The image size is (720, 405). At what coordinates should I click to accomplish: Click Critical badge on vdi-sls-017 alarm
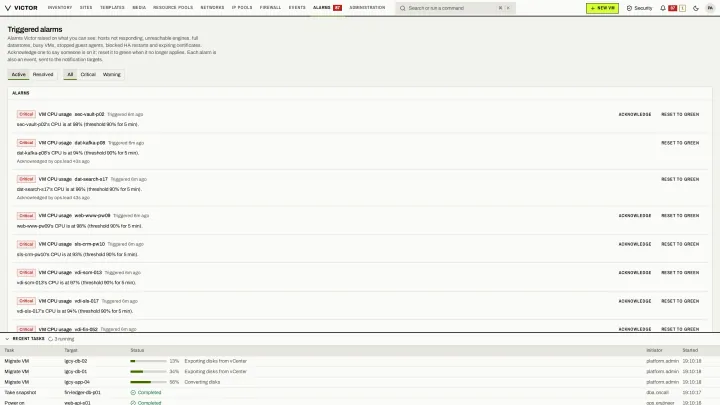pos(26,301)
